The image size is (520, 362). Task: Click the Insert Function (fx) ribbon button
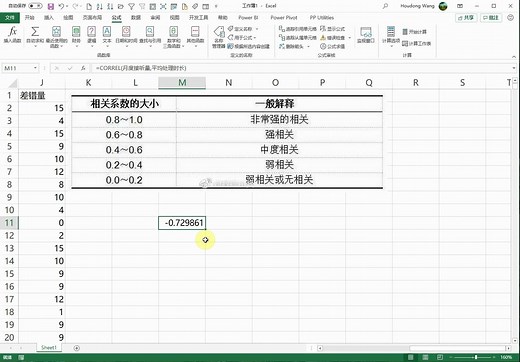[x=12, y=35]
